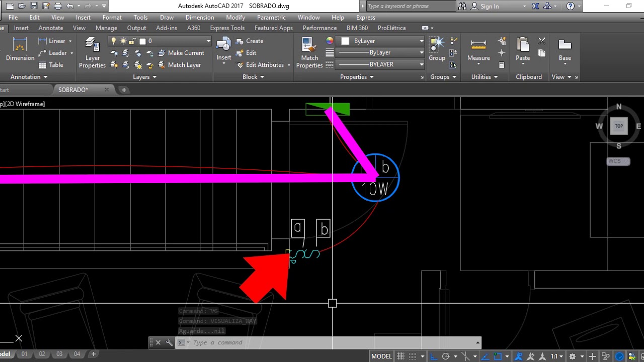
Task: Open the Dimension tool
Action: click(20, 49)
